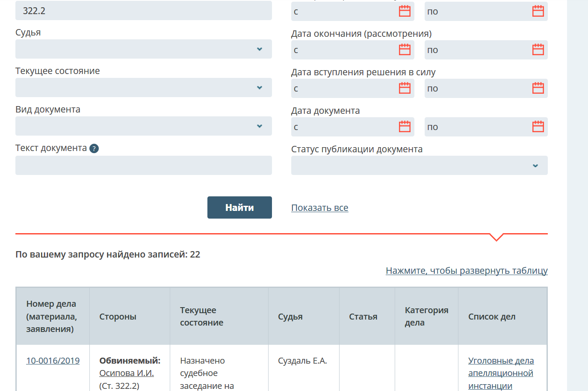Open case number 10-0016/2019
Viewport: 588px width, 391px height.
pyautogui.click(x=53, y=361)
